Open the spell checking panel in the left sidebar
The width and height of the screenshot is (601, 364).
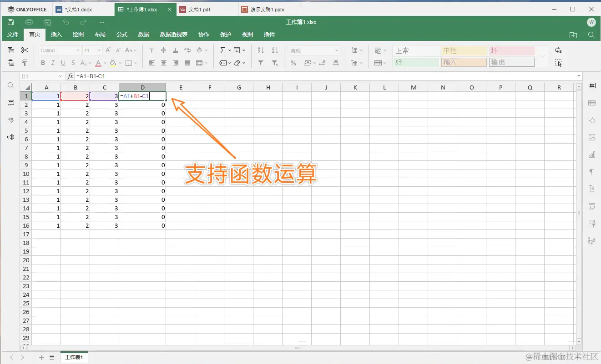(x=11, y=120)
